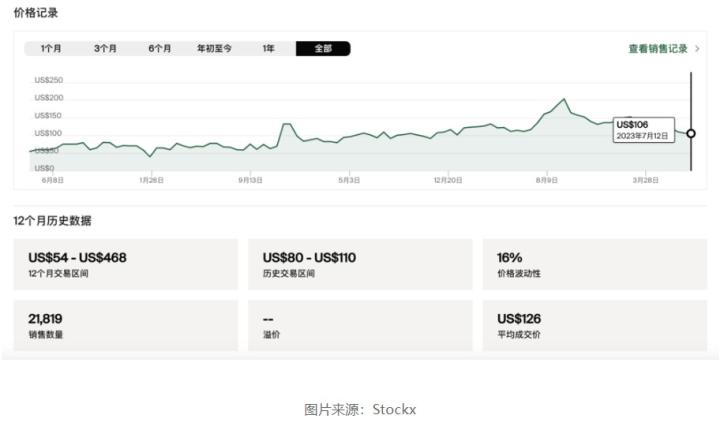Open the 查看销售记录 link

tap(658, 48)
